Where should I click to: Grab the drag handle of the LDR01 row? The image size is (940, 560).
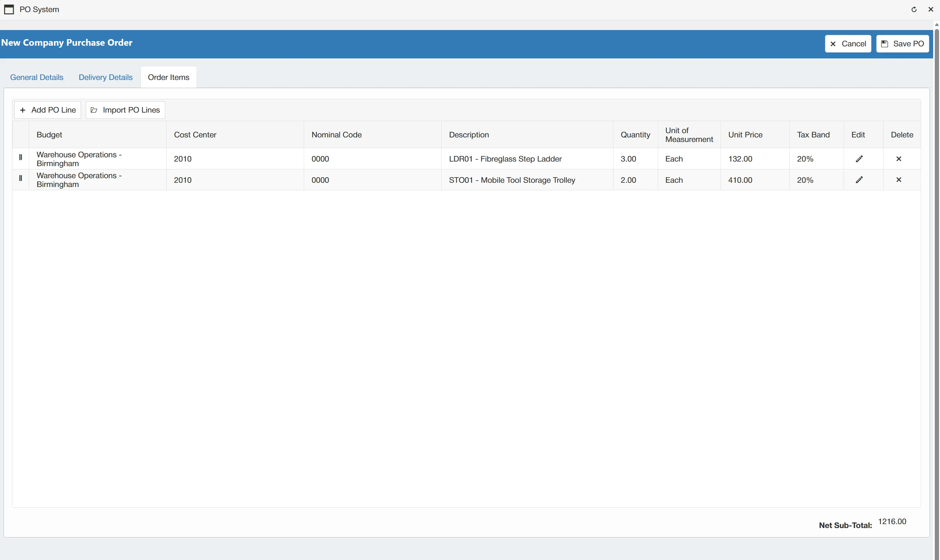pos(21,157)
